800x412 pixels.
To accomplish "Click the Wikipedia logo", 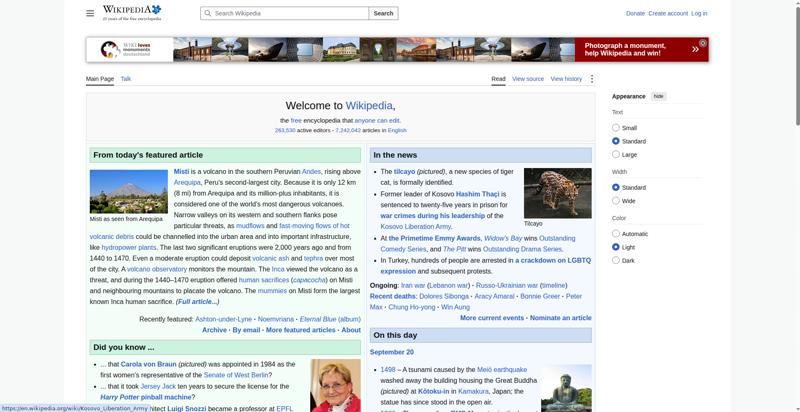I will tap(132, 13).
